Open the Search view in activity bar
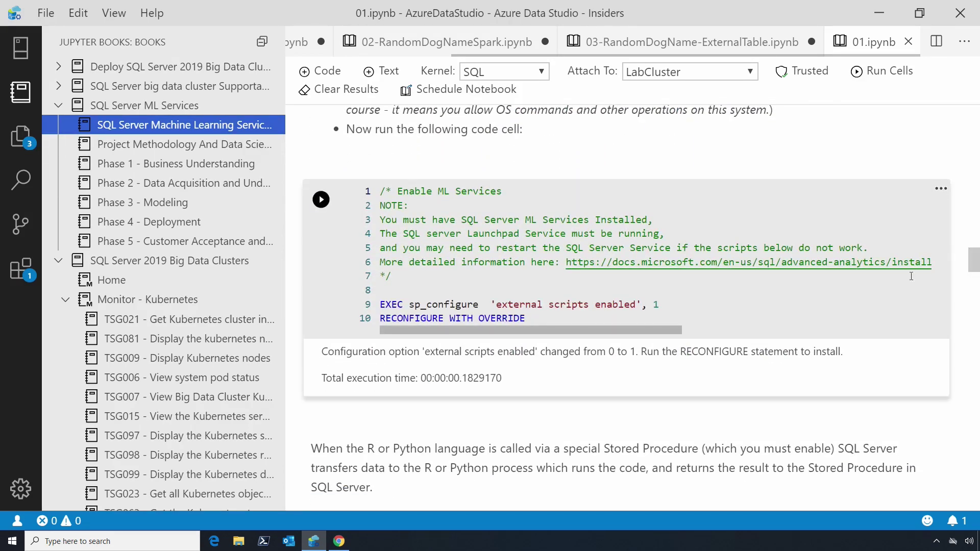Screen dimensions: 980x551 pos(20,180)
